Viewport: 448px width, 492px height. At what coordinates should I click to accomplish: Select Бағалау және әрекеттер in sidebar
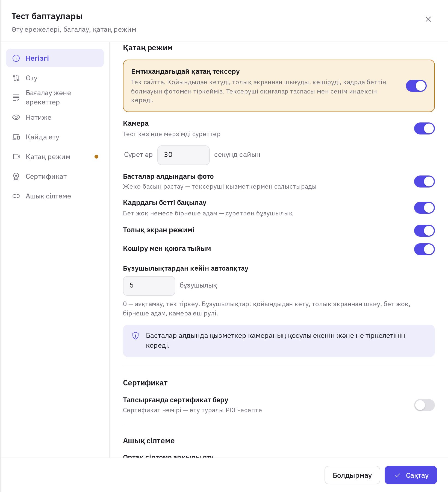coord(55,98)
